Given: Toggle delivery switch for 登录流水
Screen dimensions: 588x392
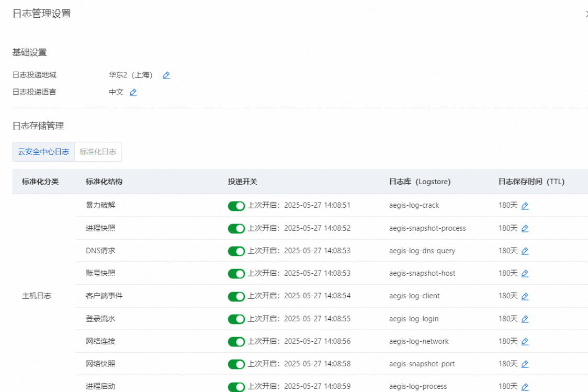Looking at the screenshot, I should tap(236, 319).
